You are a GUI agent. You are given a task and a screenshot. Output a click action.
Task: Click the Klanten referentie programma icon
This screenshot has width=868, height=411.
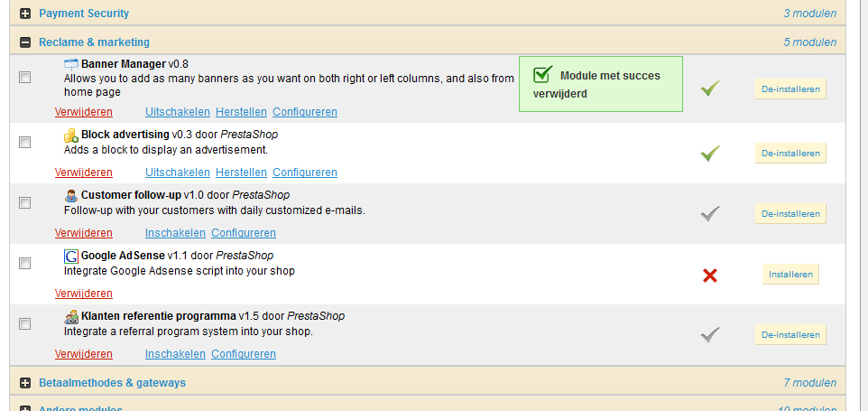pos(71,317)
